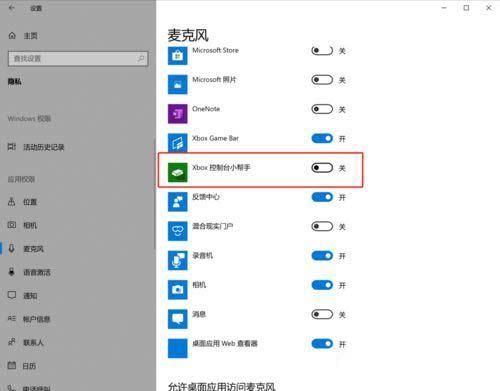Click the 通知 sidebar icon
500x391 pixels.
click(x=12, y=295)
